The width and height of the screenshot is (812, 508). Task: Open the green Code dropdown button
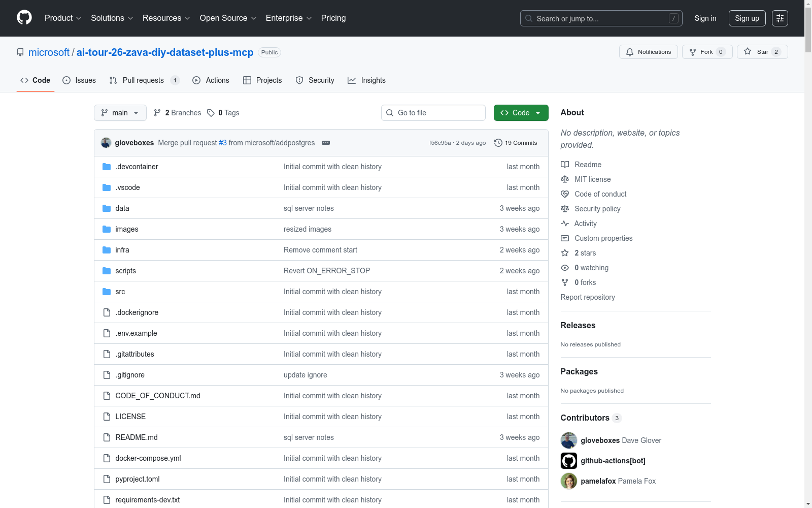pos(521,113)
